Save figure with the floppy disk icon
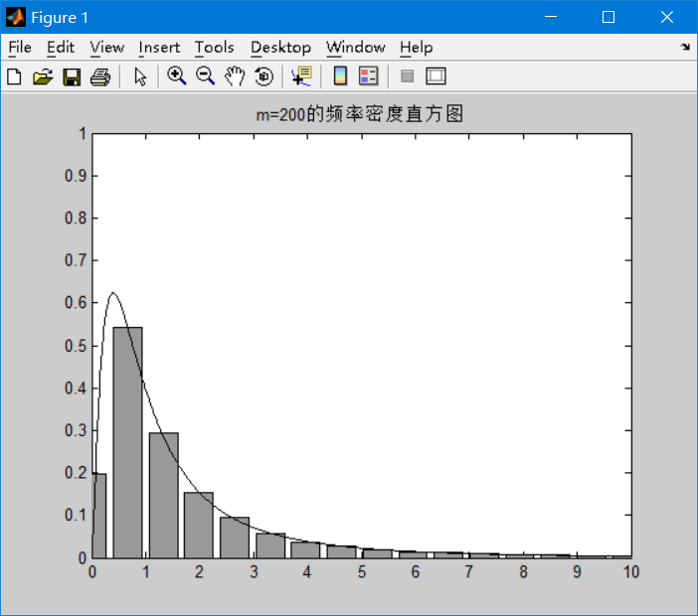Image resolution: width=698 pixels, height=616 pixels. (x=72, y=77)
